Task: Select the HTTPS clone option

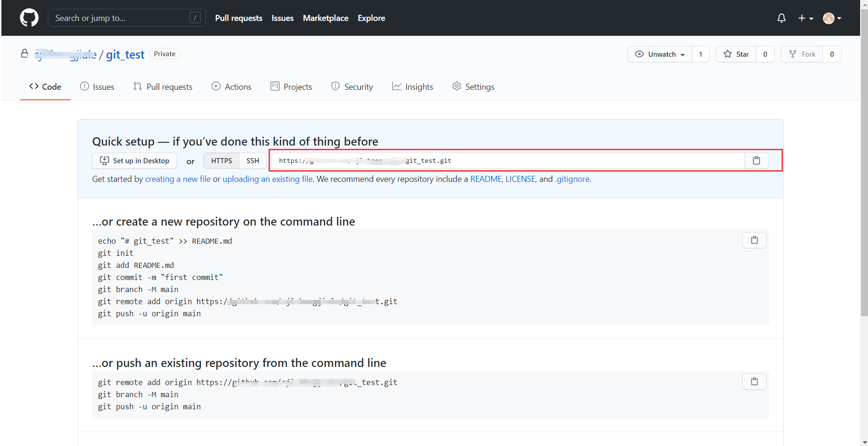Action: tap(222, 160)
